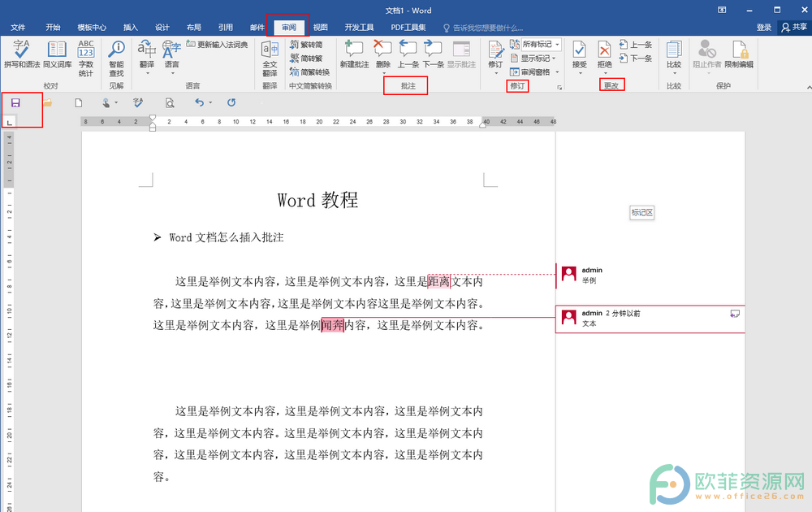Click the 共享 share button
812x512 pixels.
point(794,27)
